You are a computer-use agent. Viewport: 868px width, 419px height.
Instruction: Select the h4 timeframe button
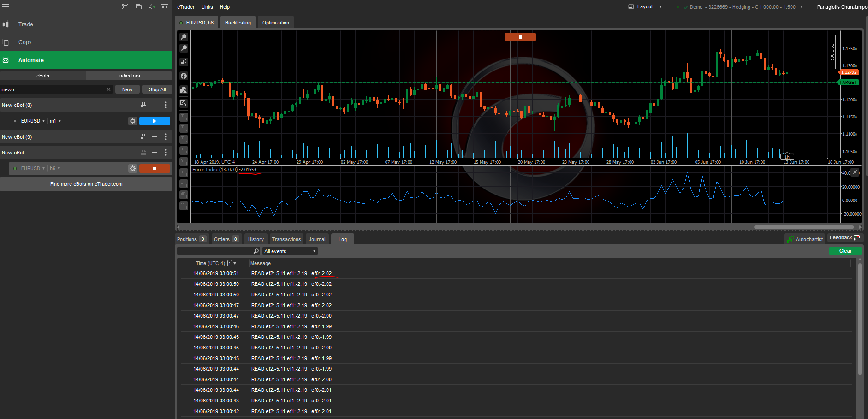point(184,172)
